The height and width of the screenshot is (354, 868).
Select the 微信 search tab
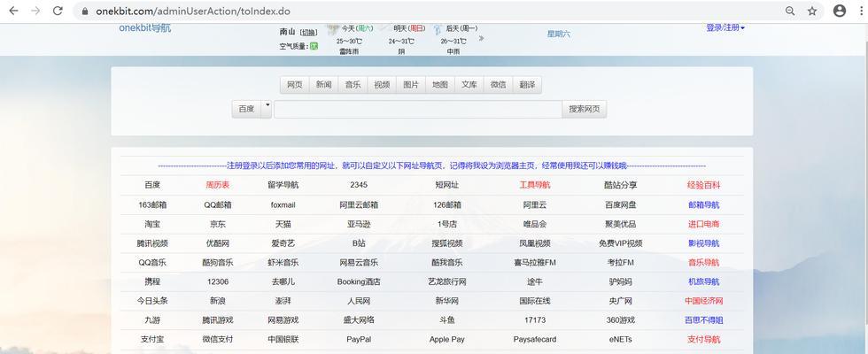point(498,85)
